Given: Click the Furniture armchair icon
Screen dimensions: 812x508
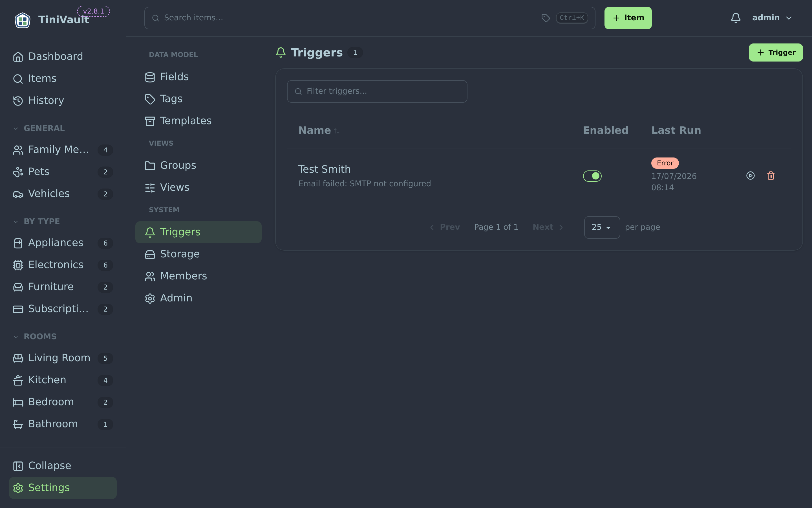Looking at the screenshot, I should [x=18, y=287].
